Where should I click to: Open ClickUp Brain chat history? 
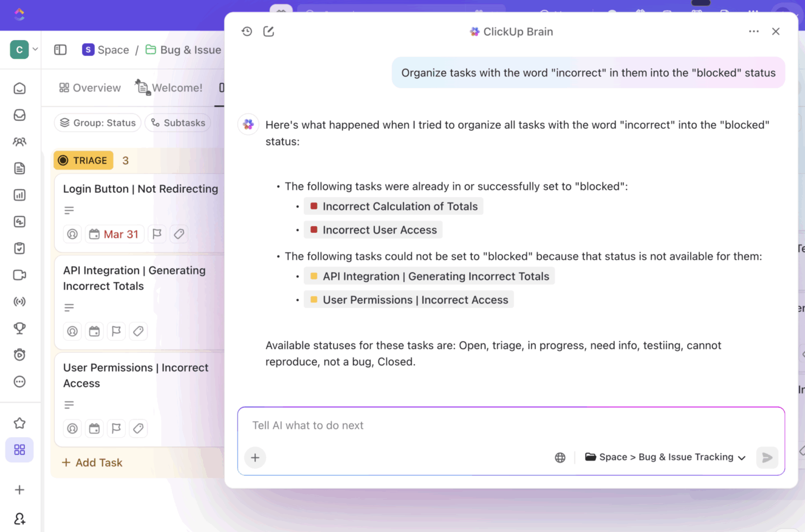[247, 32]
